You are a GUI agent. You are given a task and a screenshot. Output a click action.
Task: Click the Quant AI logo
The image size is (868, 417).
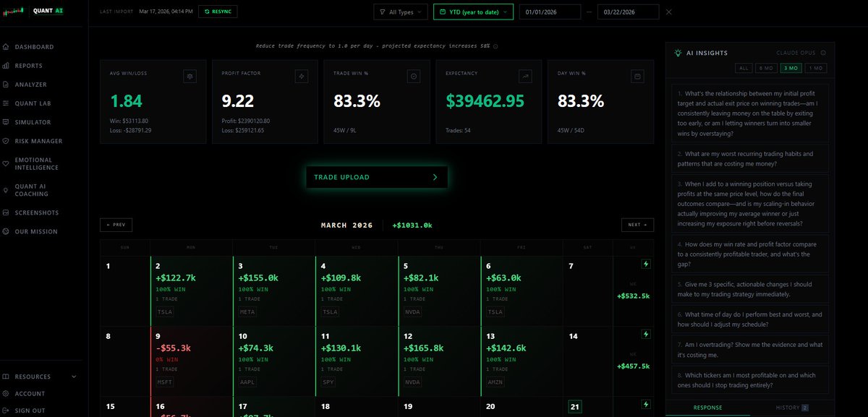(x=33, y=12)
